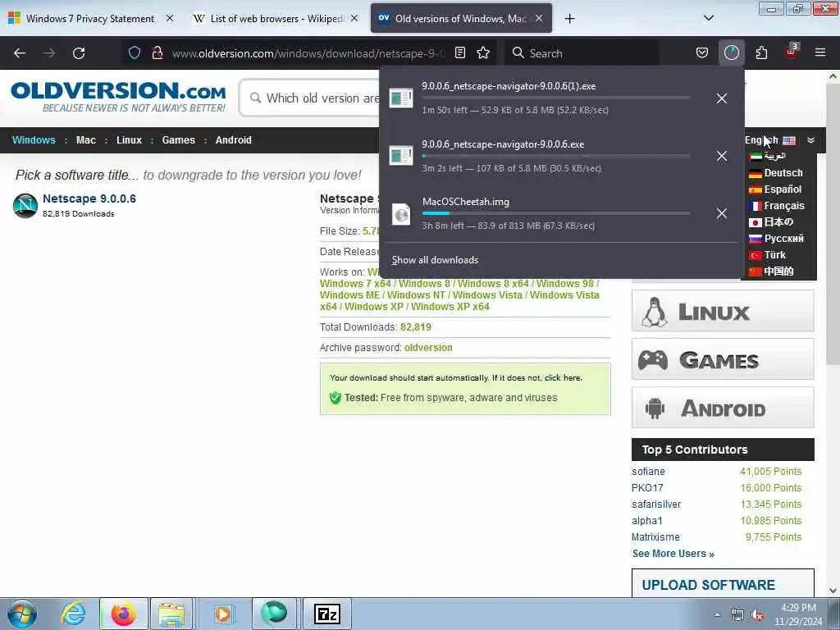
Task: Click the Netscape N logo icon
Action: pyautogui.click(x=25, y=206)
